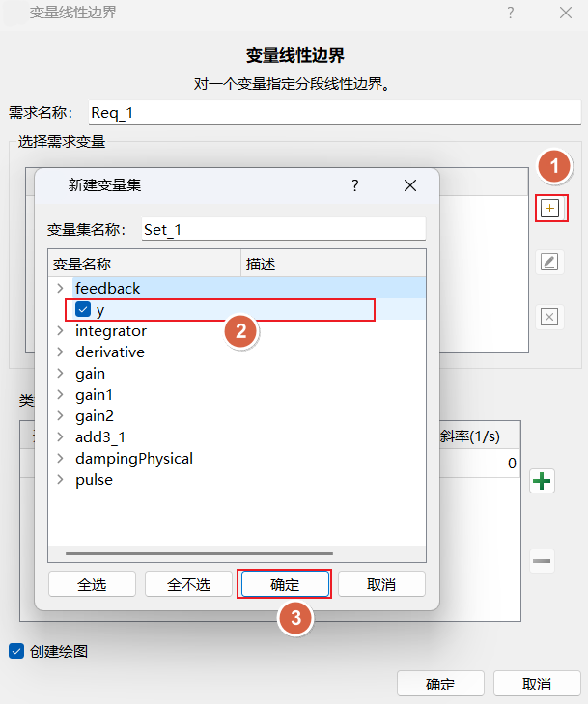Click the help question mark in main title bar
This screenshot has height=704, width=588.
tap(510, 14)
